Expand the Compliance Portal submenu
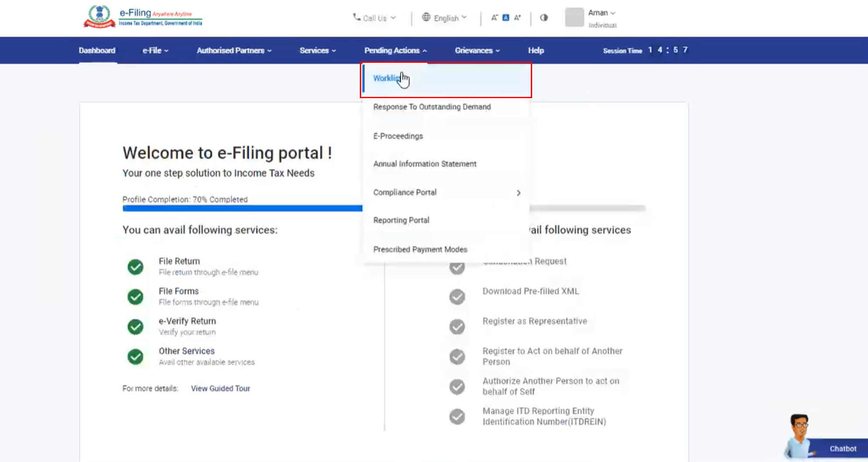This screenshot has width=868, height=462. tap(518, 193)
